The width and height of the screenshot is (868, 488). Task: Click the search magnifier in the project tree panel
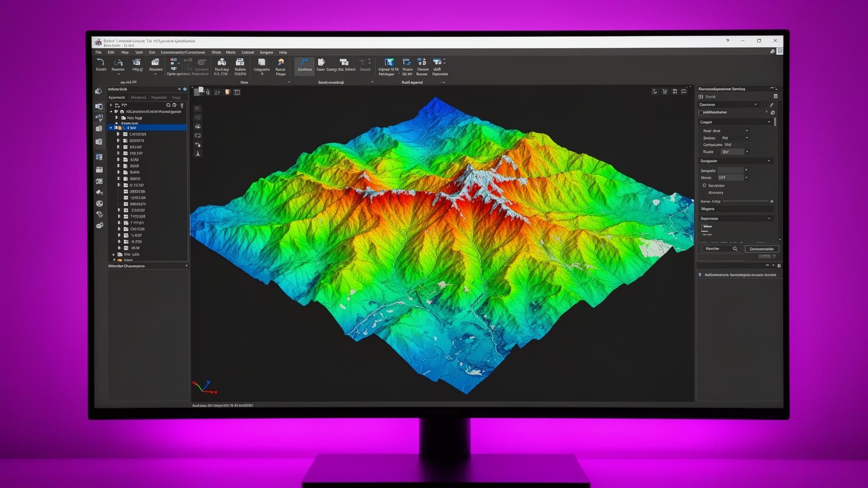click(168, 105)
